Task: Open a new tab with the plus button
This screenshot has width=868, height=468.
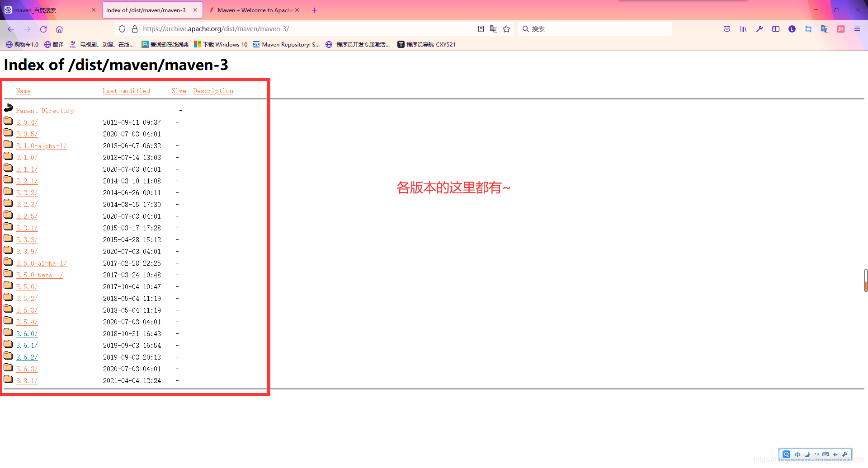Action: 315,10
